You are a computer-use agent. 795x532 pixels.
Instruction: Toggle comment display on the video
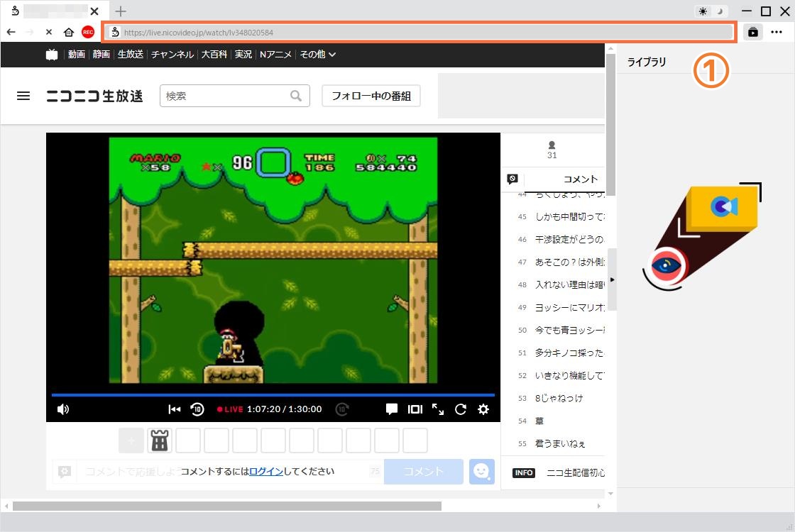pos(391,409)
